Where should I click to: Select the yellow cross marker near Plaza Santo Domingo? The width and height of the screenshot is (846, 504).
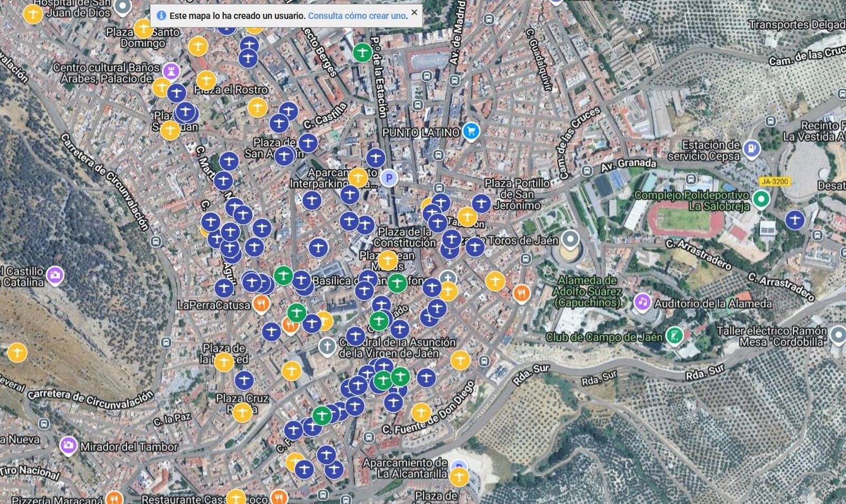(x=143, y=29)
